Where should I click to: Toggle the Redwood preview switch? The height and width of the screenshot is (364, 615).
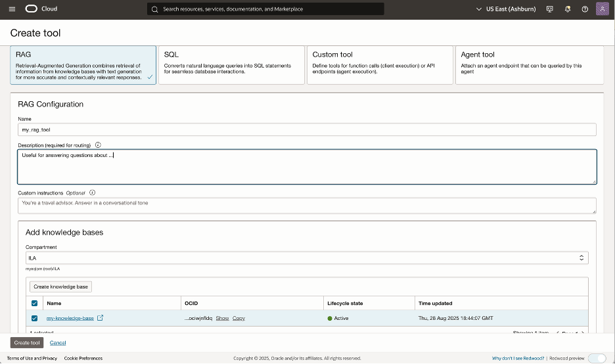pos(597,358)
